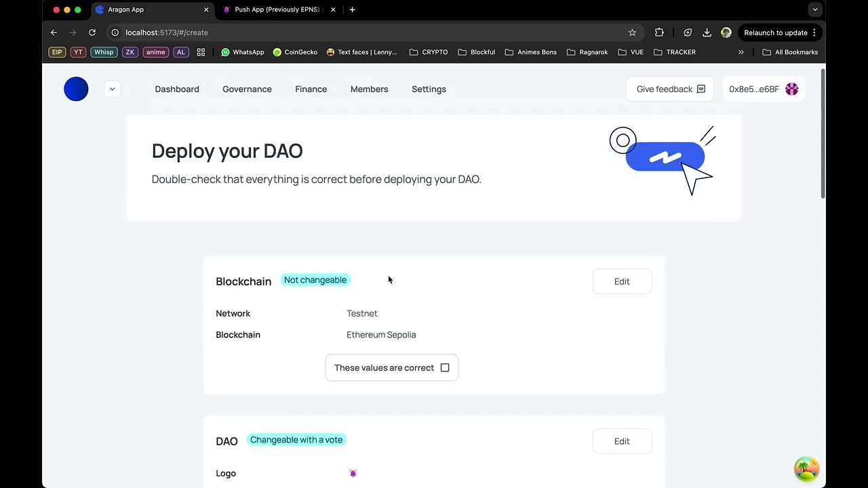The height and width of the screenshot is (488, 868).
Task: Close the Aragon App tab
Action: tap(206, 9)
